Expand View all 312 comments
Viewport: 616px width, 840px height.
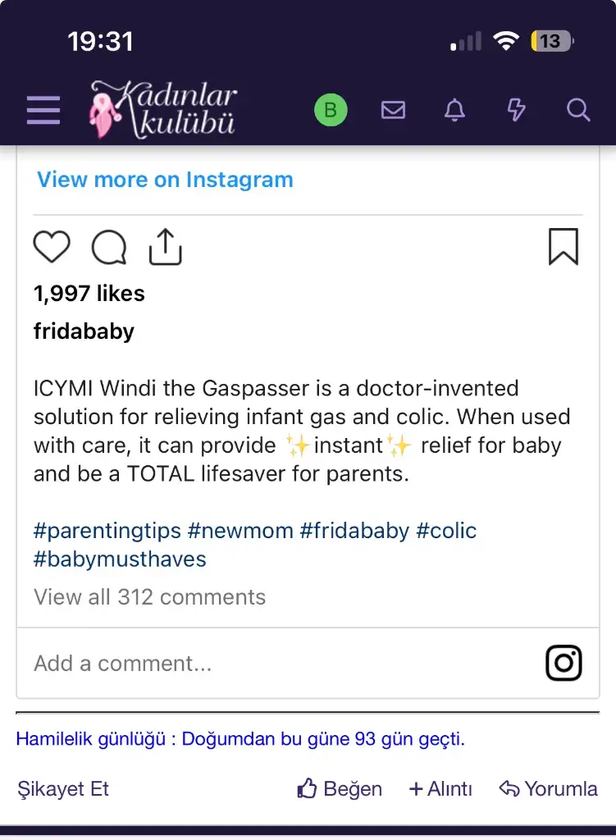tap(149, 597)
